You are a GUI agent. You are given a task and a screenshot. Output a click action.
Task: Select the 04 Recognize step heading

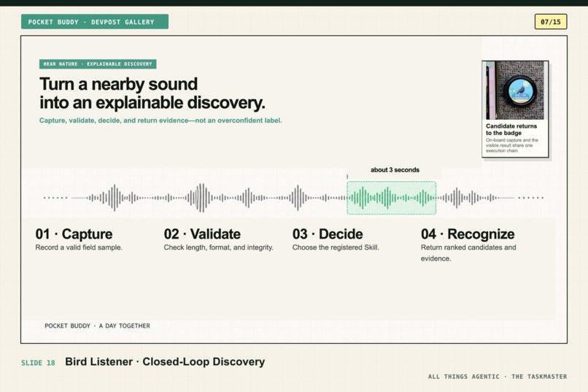tap(468, 234)
